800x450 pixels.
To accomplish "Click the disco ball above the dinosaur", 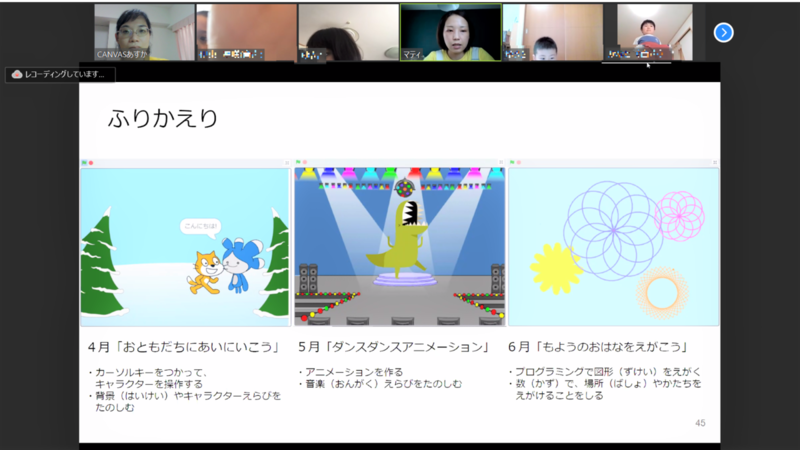I will 405,186.
